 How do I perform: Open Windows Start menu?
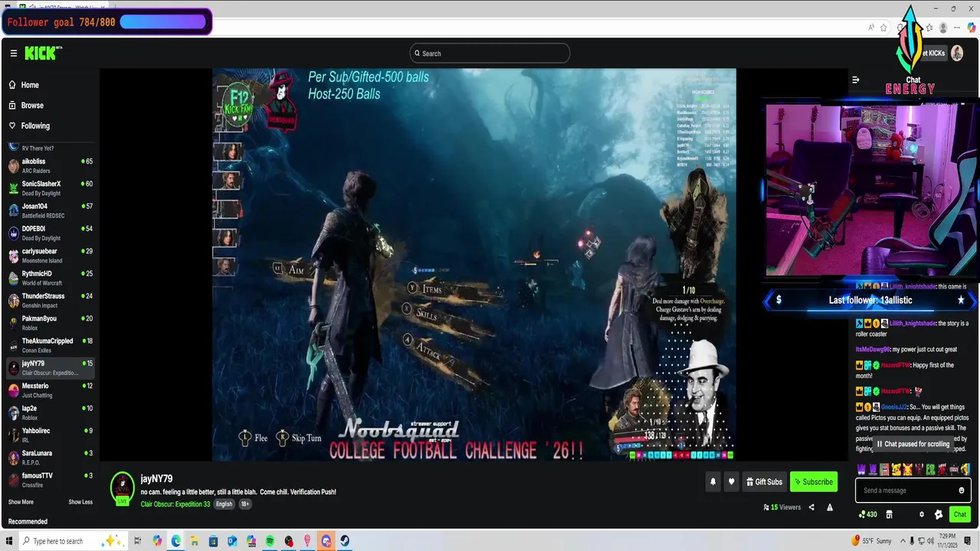pyautogui.click(x=9, y=541)
